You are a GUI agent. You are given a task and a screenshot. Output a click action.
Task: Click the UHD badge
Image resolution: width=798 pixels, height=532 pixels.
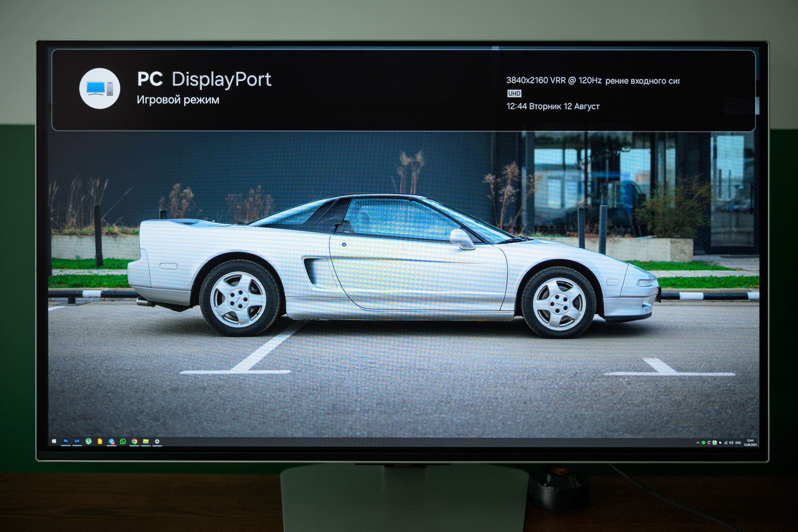(x=514, y=94)
